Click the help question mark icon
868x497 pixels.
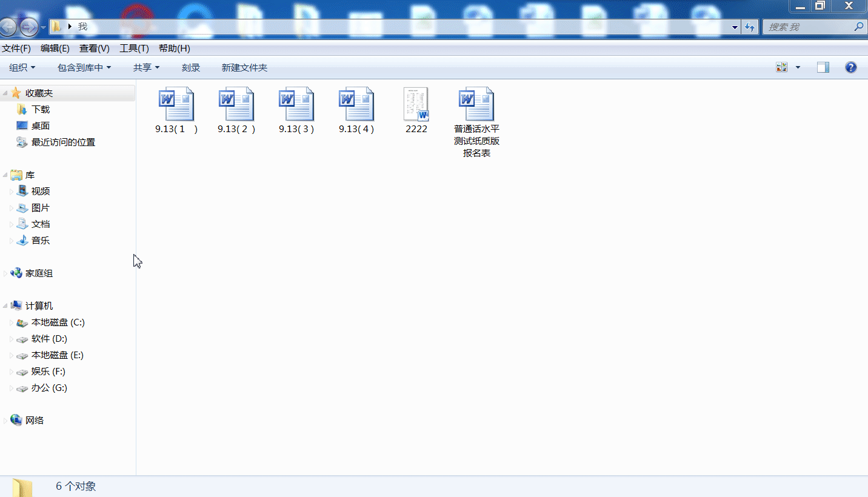(x=850, y=67)
